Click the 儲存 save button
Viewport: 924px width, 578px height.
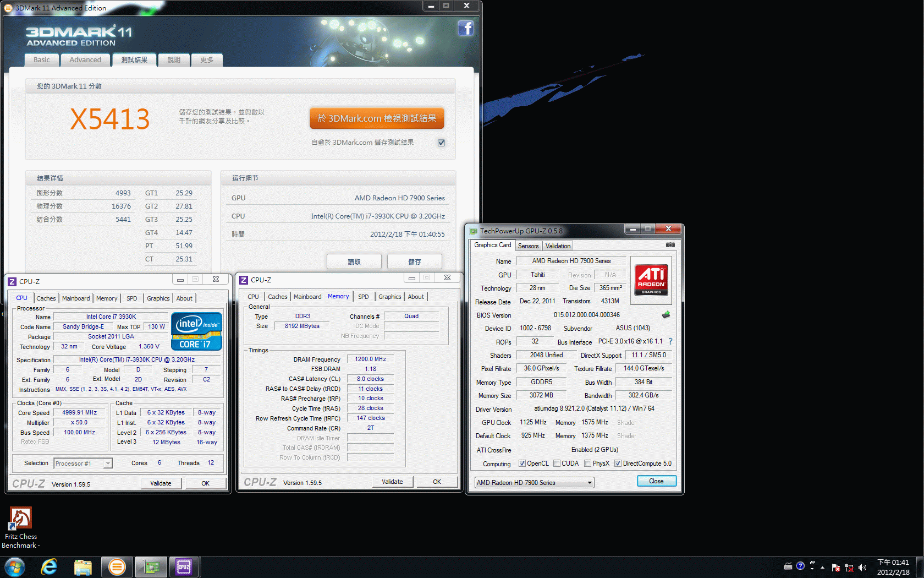(x=415, y=261)
